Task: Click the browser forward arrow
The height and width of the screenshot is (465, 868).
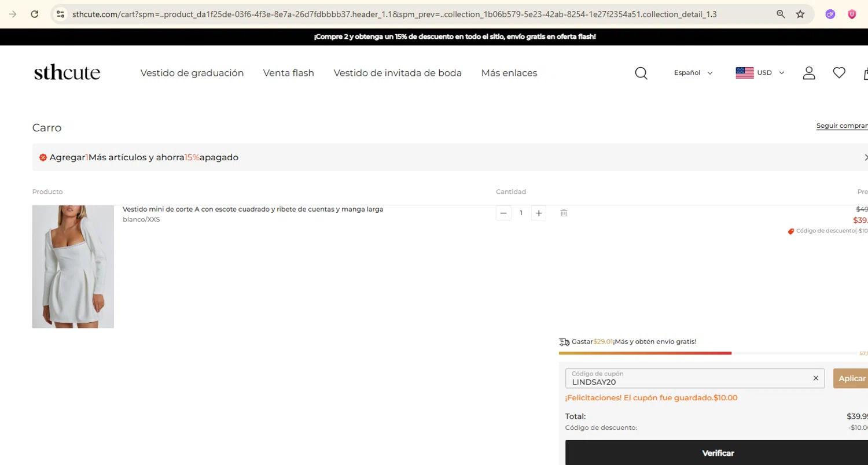Action: point(13,14)
